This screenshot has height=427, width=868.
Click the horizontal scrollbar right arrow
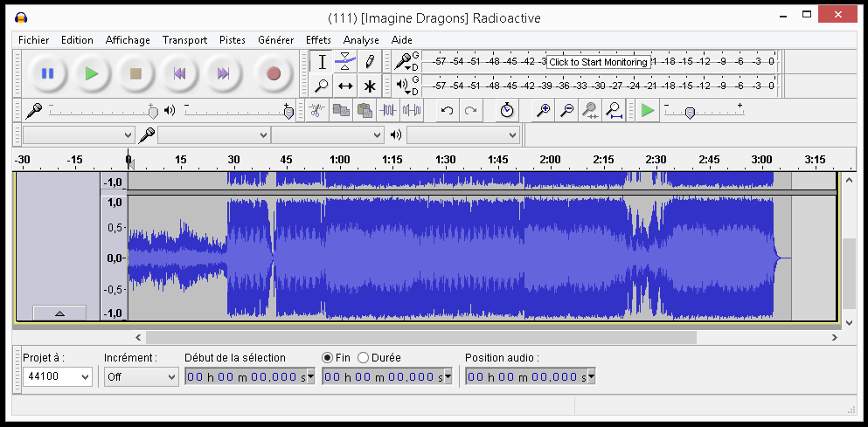point(834,337)
